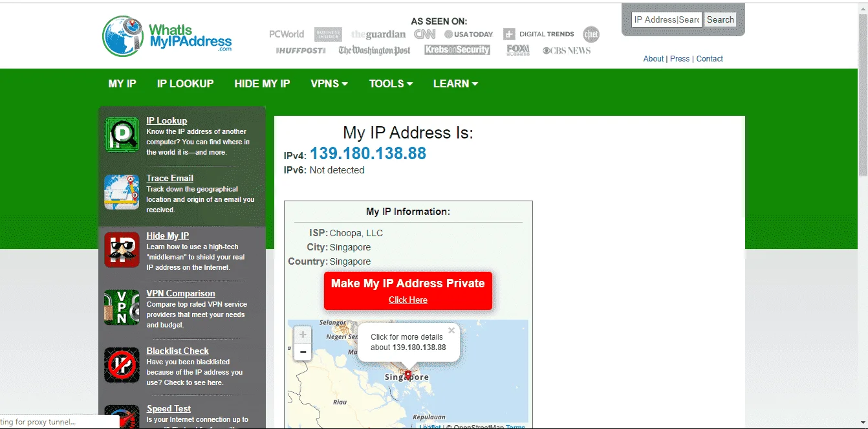
Task: Click the WhatIsMyIPAddress globe logo
Action: point(167,37)
